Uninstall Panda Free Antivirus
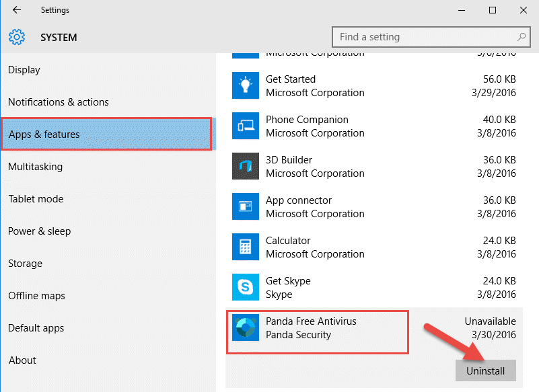 coord(486,370)
